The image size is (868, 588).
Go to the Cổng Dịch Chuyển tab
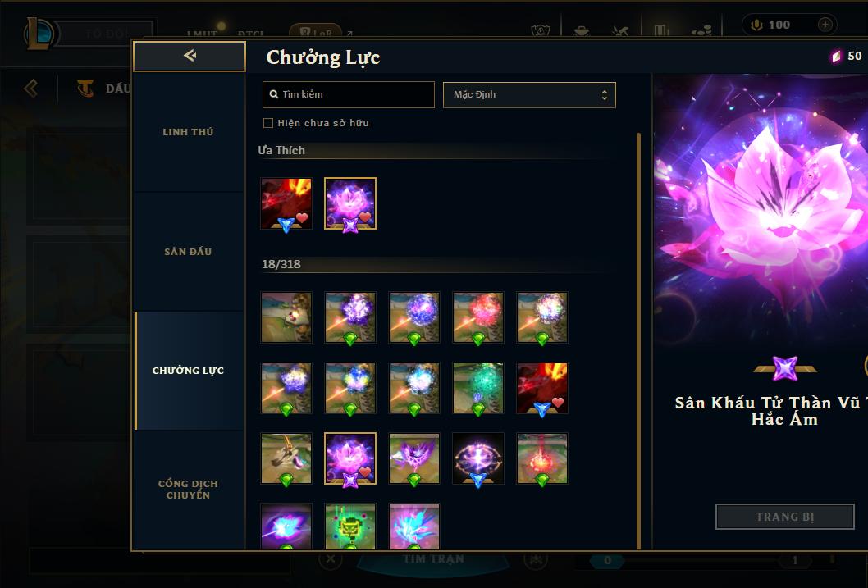click(188, 490)
